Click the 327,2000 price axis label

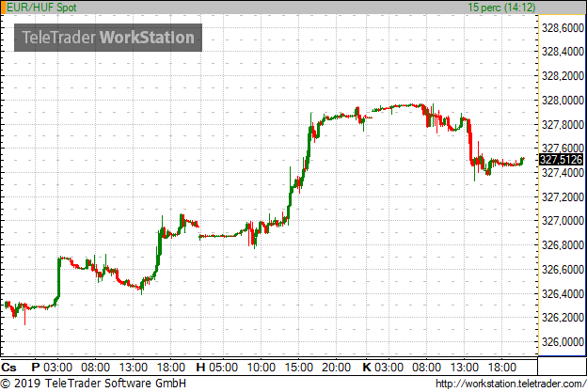tap(563, 196)
